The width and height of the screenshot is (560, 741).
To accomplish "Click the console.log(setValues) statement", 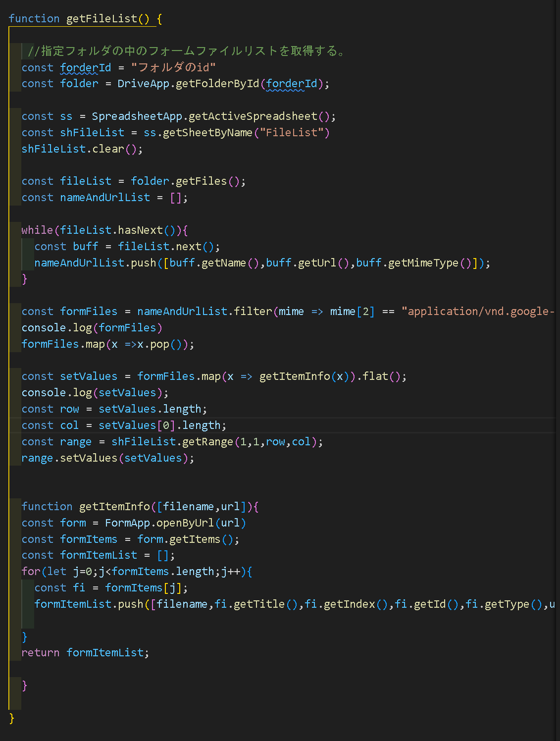I will tap(95, 393).
